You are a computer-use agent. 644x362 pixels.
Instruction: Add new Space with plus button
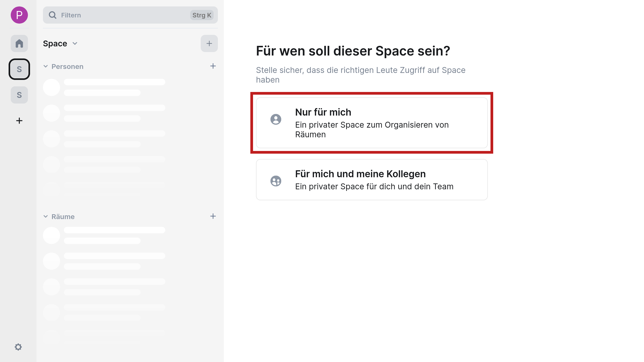pos(209,43)
